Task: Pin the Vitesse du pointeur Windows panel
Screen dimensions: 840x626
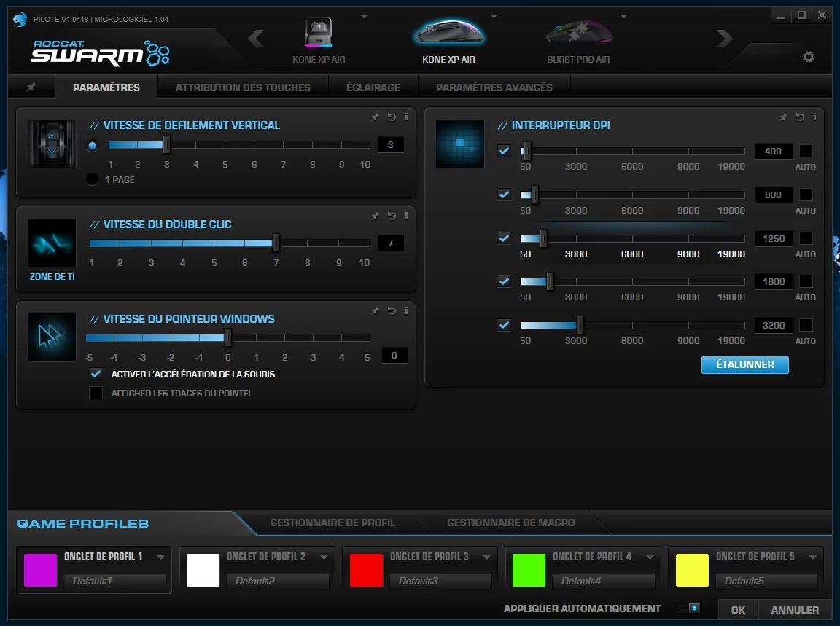Action: point(375,311)
